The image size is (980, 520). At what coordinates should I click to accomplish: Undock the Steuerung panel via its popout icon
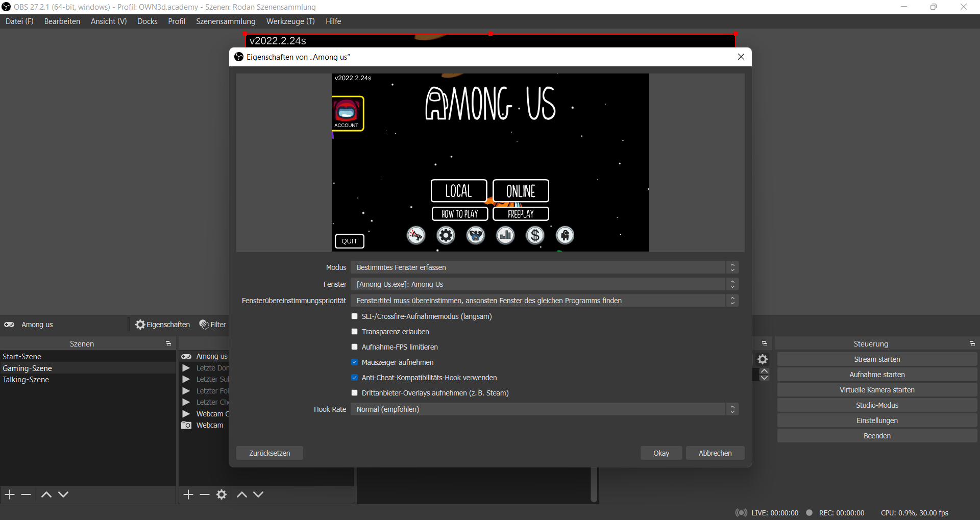click(x=972, y=344)
